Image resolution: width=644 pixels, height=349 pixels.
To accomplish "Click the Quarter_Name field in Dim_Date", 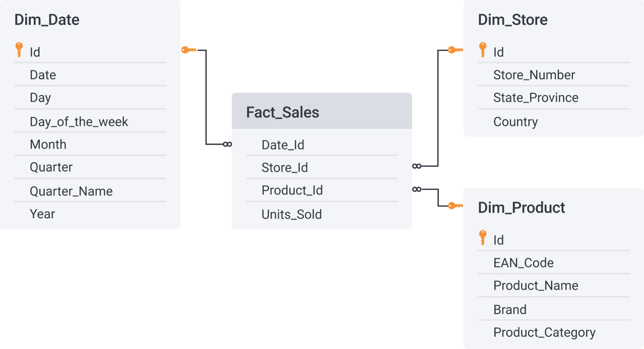I will click(71, 191).
